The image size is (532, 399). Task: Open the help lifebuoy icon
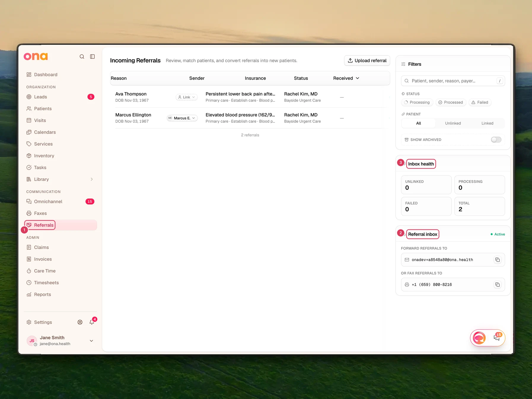80,322
